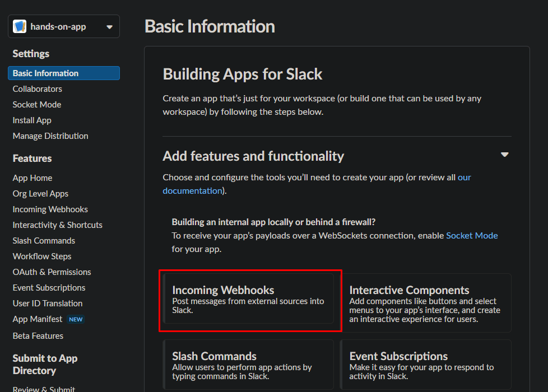Click the NEW badge beside App Manifest
Viewport: 548px width, 392px height.
click(76, 319)
